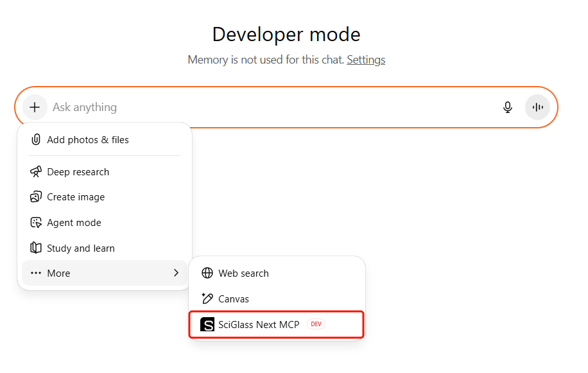Select Canvas in the submenu

pyautogui.click(x=234, y=299)
